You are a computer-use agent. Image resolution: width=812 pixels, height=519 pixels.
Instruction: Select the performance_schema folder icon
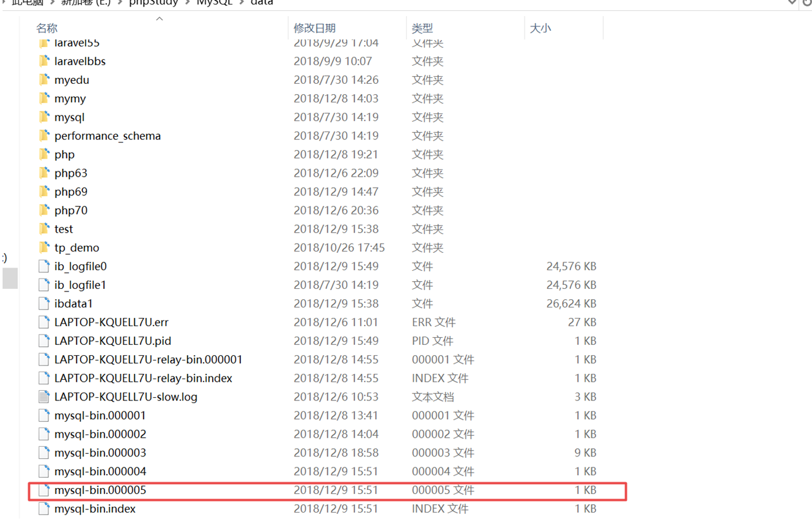tap(44, 136)
